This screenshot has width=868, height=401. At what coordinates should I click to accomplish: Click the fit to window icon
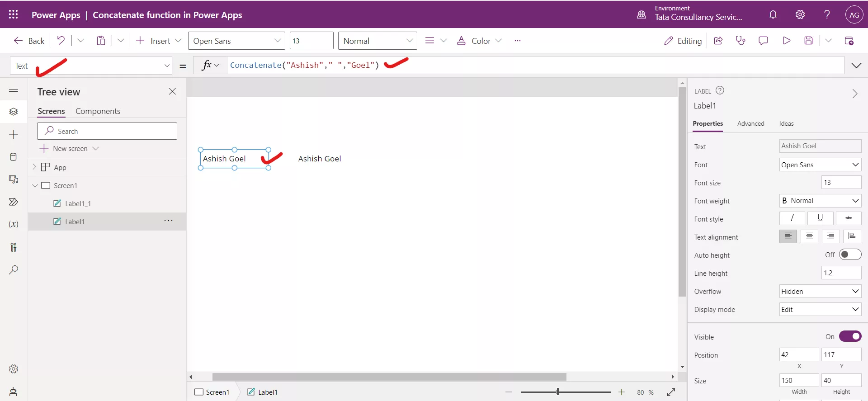point(671,392)
